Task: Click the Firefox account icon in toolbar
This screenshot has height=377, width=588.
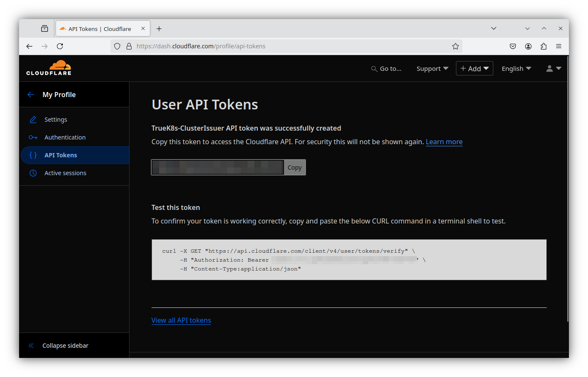Action: pos(528,46)
